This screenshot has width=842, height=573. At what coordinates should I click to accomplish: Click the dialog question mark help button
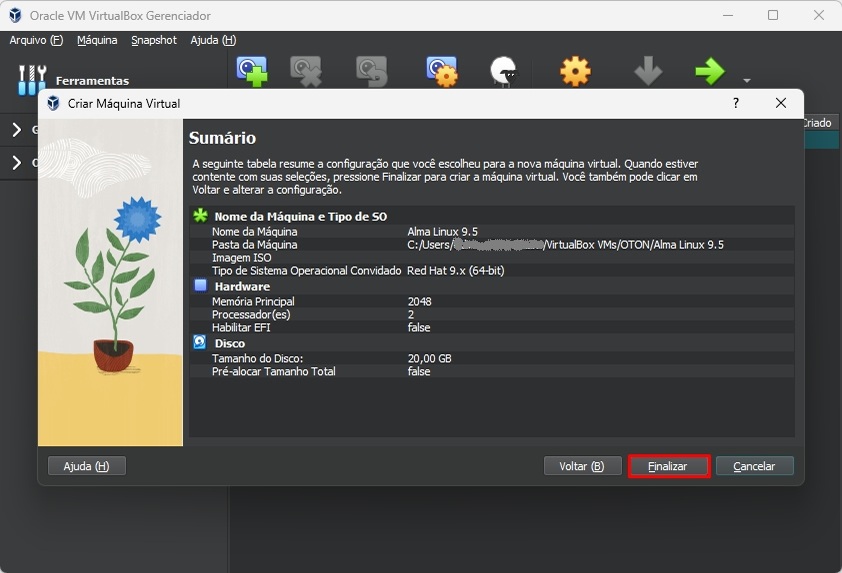click(736, 103)
